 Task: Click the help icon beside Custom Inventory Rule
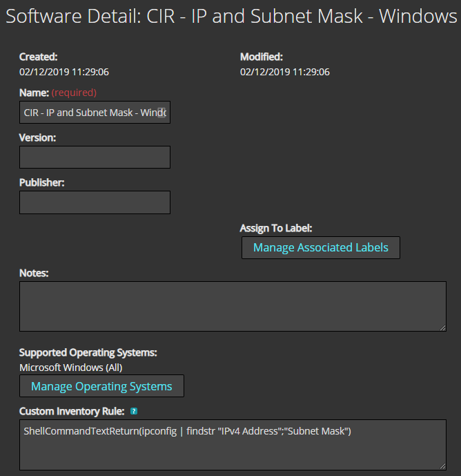pos(134,412)
